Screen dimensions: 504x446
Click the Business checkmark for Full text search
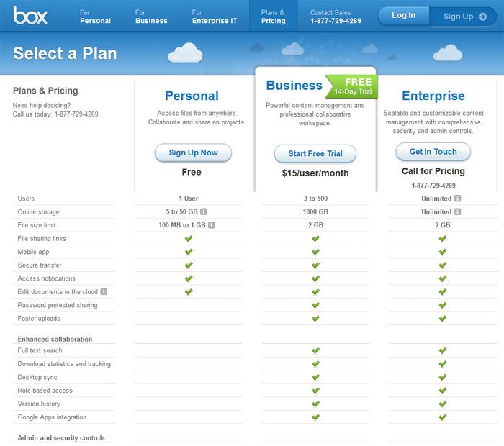click(315, 351)
